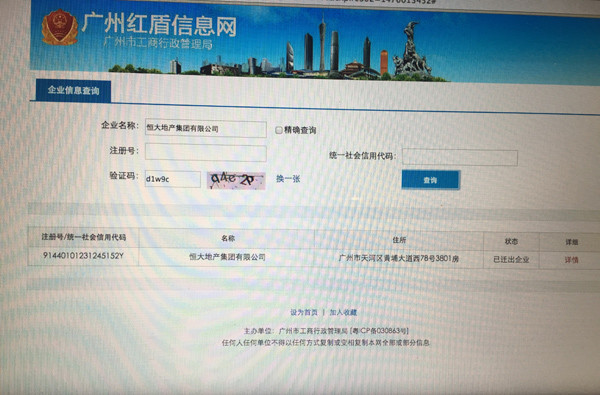Click the blue 查询 button

pos(430,180)
